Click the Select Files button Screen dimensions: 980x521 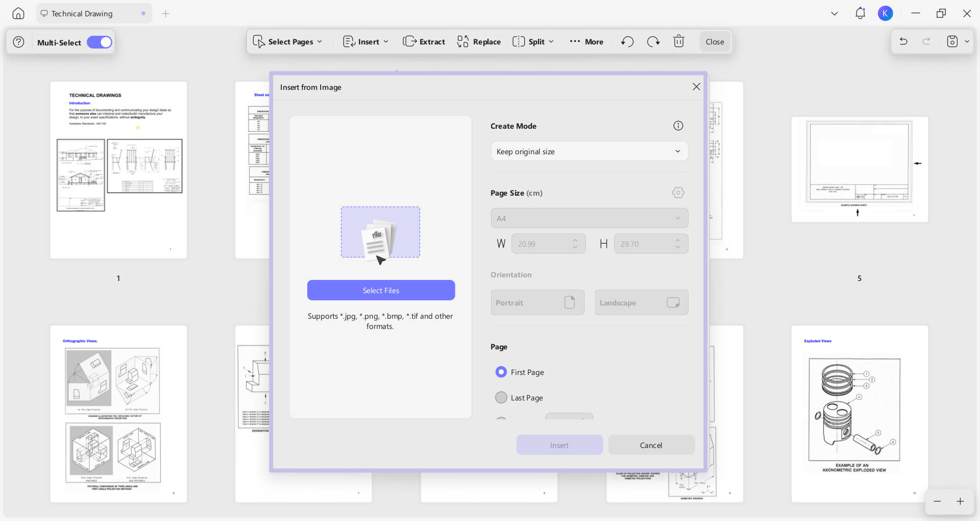pyautogui.click(x=381, y=290)
